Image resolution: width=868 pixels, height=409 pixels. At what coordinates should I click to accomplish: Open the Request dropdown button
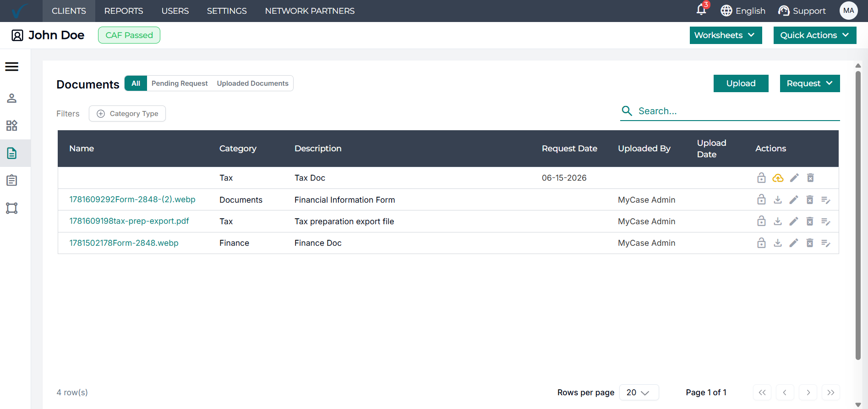point(810,83)
